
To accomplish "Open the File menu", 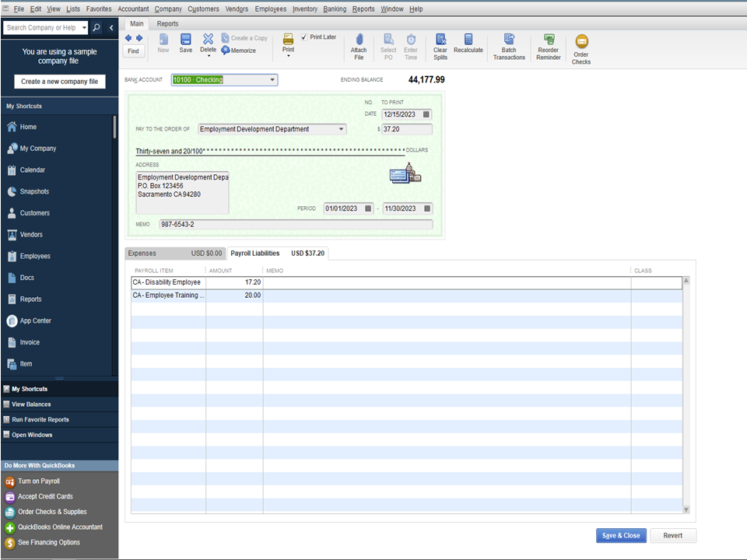I will click(x=19, y=9).
